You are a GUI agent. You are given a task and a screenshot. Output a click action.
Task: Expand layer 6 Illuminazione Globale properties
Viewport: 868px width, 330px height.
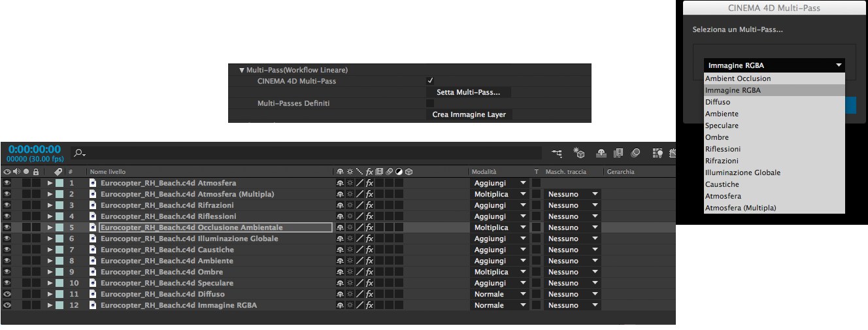pos(50,239)
